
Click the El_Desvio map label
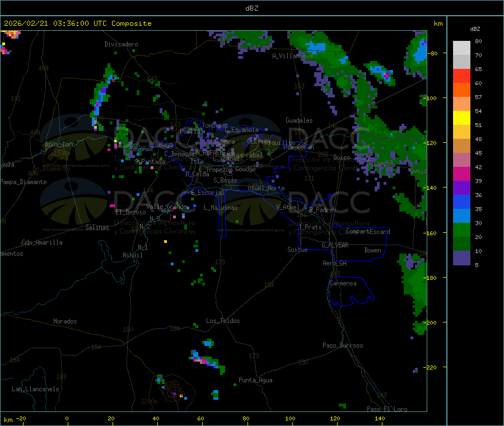[x=130, y=212]
